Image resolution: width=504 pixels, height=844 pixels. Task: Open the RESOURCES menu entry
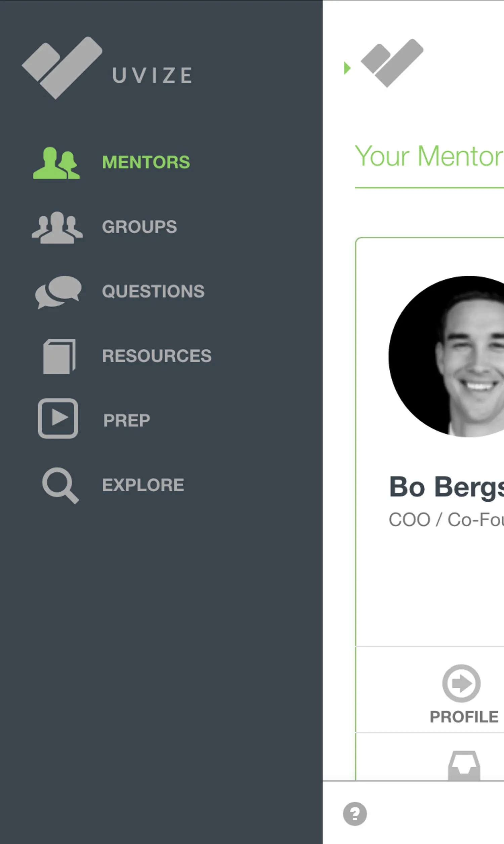coord(157,356)
